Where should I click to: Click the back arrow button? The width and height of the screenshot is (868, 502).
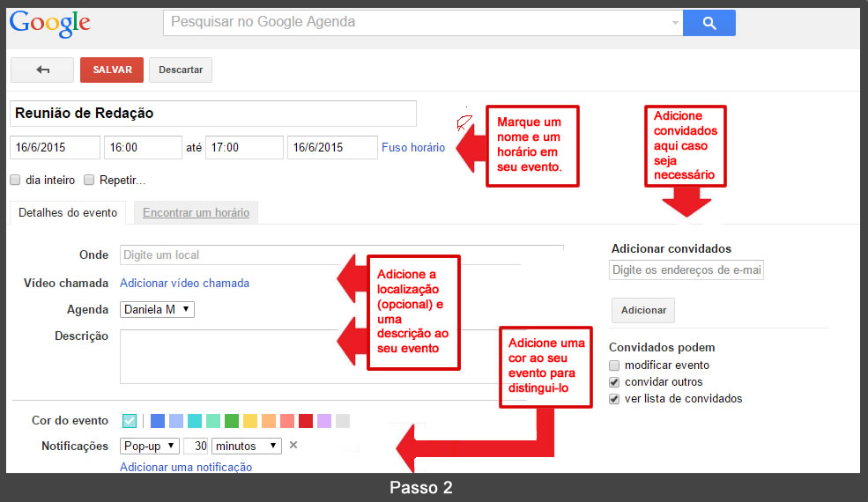tap(42, 70)
